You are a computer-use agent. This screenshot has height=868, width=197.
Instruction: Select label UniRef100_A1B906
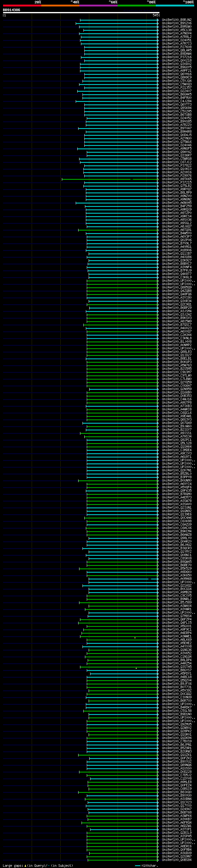pyautogui.click(x=176, y=250)
